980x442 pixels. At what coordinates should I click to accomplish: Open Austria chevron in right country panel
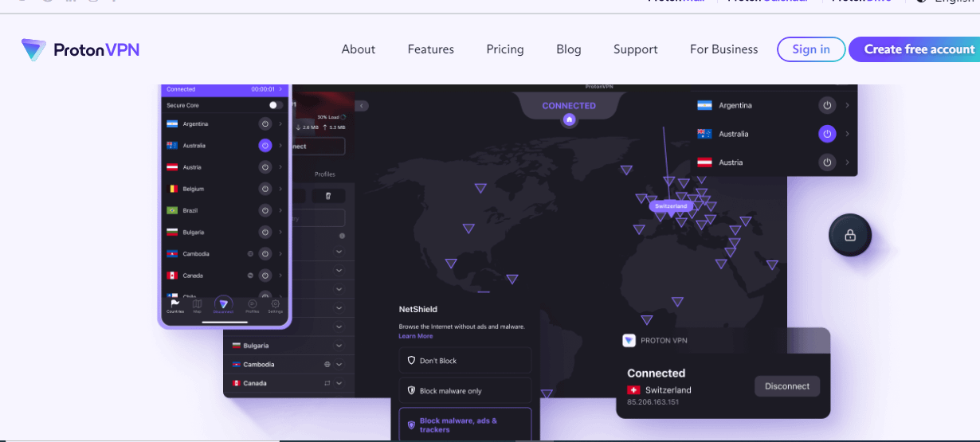click(847, 162)
